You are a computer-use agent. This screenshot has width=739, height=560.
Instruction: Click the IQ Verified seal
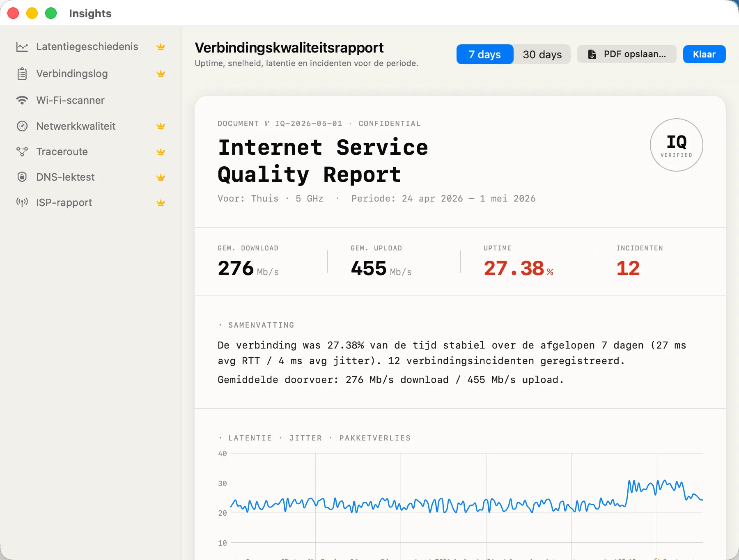click(x=677, y=145)
